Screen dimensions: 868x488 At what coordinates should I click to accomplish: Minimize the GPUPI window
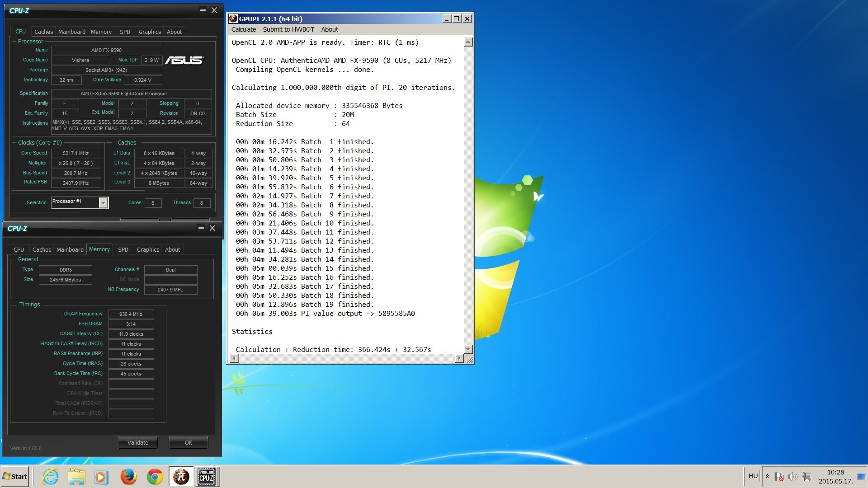446,19
